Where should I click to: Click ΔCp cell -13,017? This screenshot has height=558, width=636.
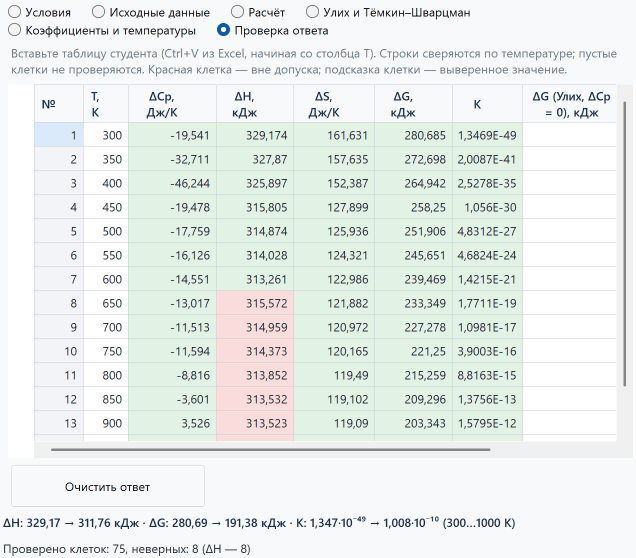172,303
